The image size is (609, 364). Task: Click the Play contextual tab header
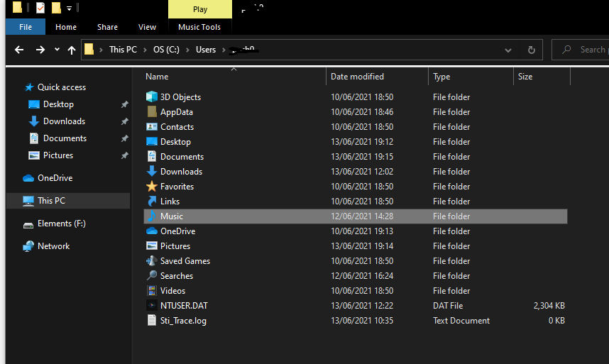tap(200, 9)
